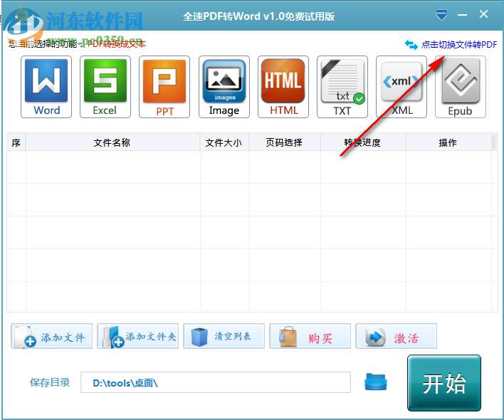Click the 序 column header
Screen dimensions: 504x420
pos(16,142)
